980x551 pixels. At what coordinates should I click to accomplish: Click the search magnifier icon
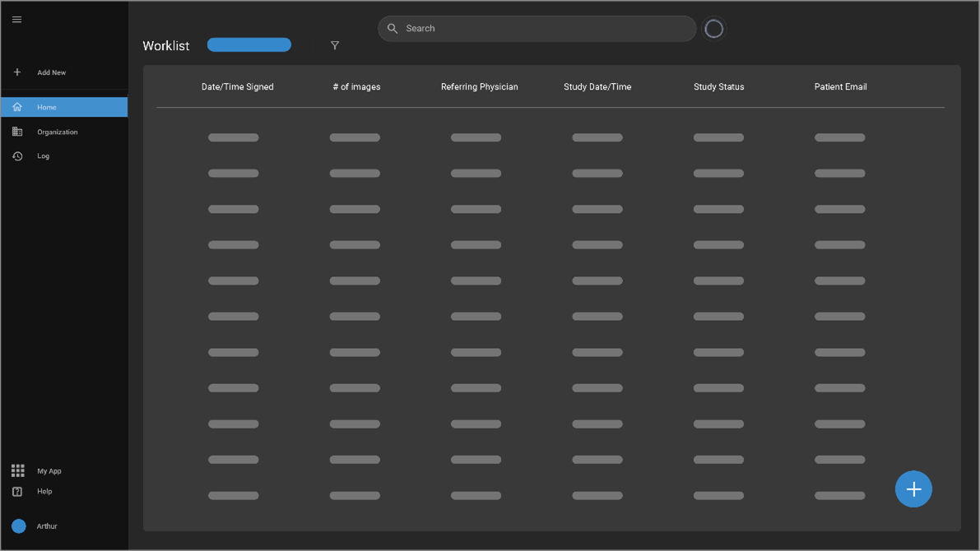(x=392, y=29)
